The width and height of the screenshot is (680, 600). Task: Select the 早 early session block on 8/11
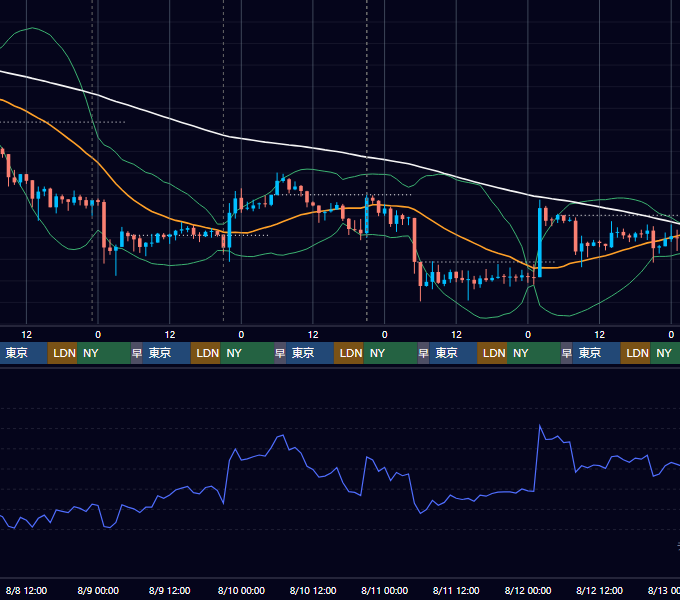click(423, 353)
